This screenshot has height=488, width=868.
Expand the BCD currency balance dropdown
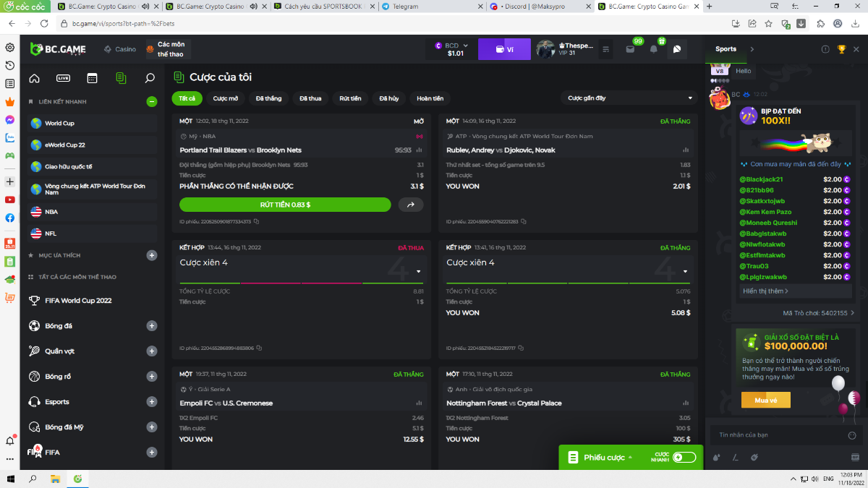point(465,45)
